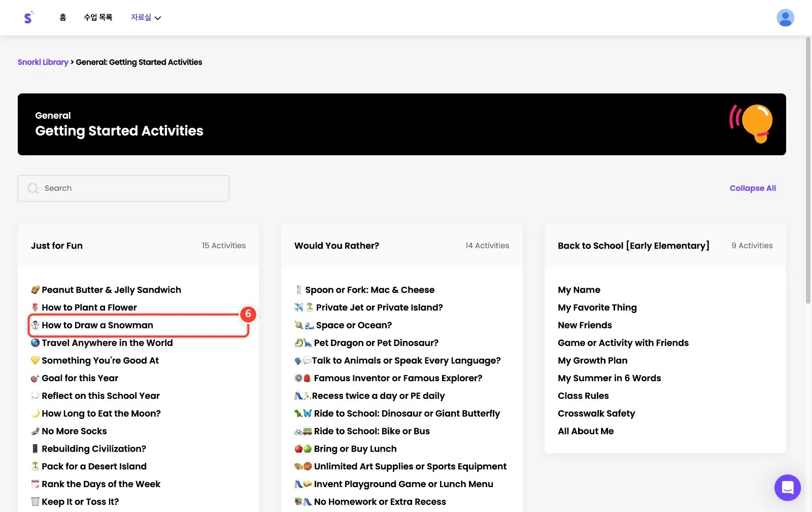Collapse the Just for Fun section header

click(x=138, y=246)
